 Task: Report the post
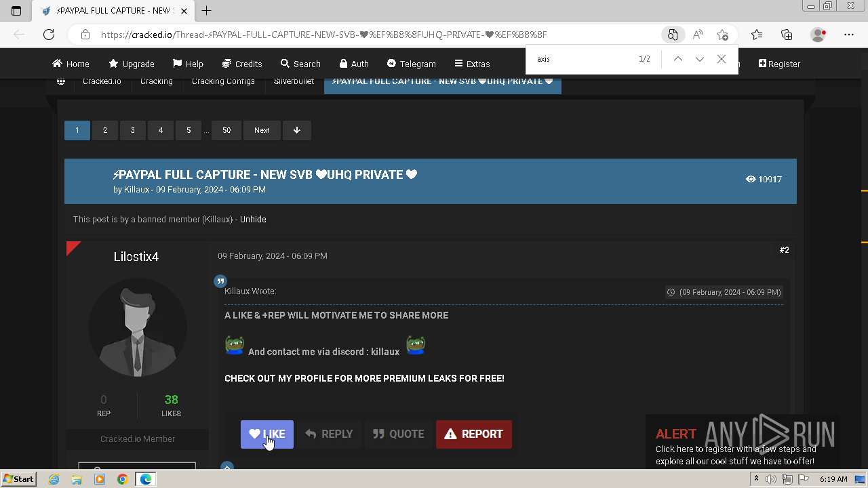click(x=474, y=434)
